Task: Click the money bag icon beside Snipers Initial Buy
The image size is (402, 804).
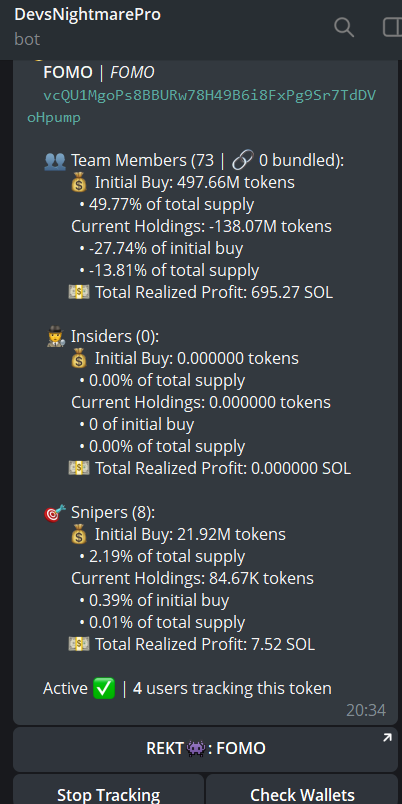Action: [x=79, y=535]
